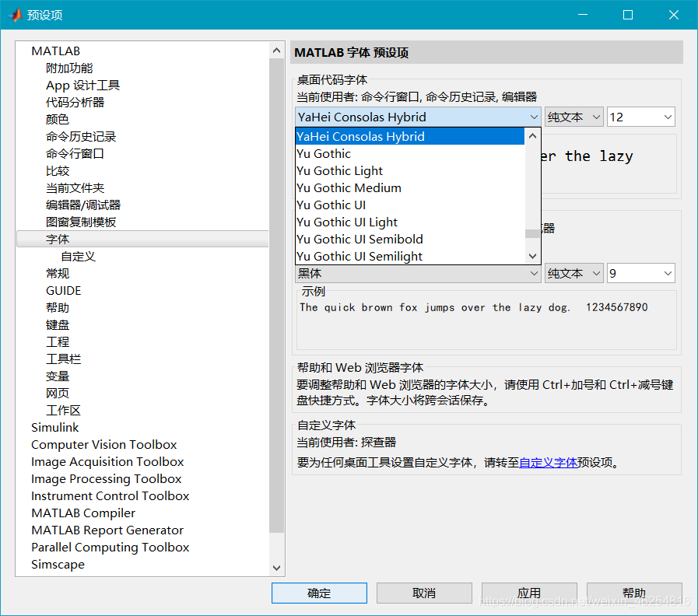Open MATLAB Report Generator preferences
Image resolution: width=698 pixels, height=616 pixels.
107,530
